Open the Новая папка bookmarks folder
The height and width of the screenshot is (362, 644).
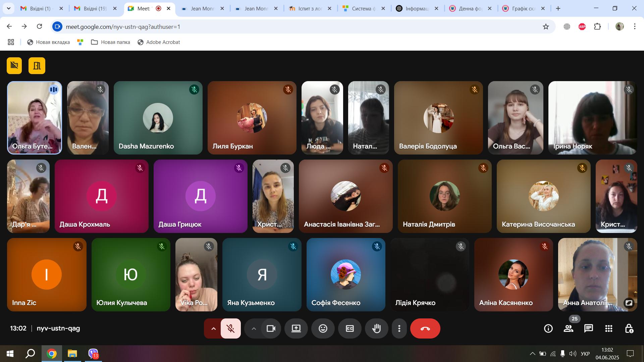click(110, 42)
